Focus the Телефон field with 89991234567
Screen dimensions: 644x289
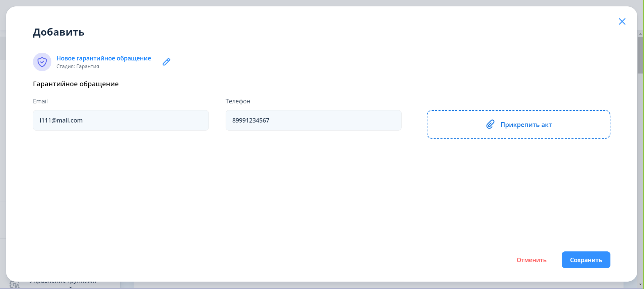(313, 121)
